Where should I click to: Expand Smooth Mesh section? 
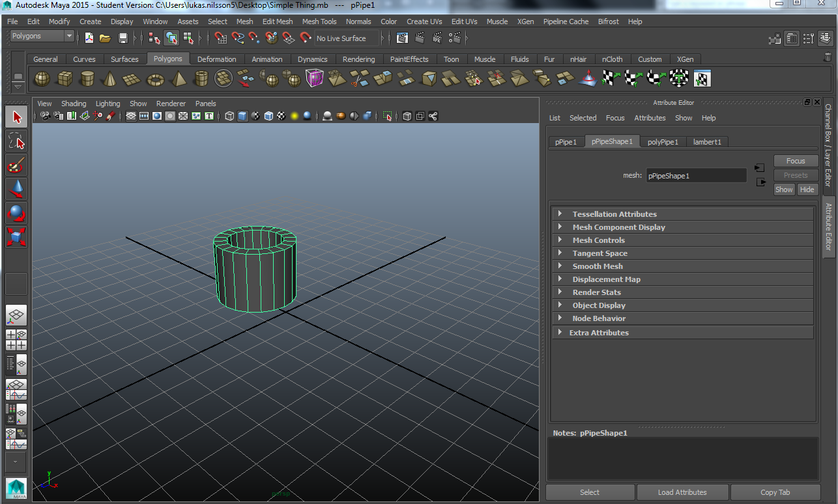682,266
